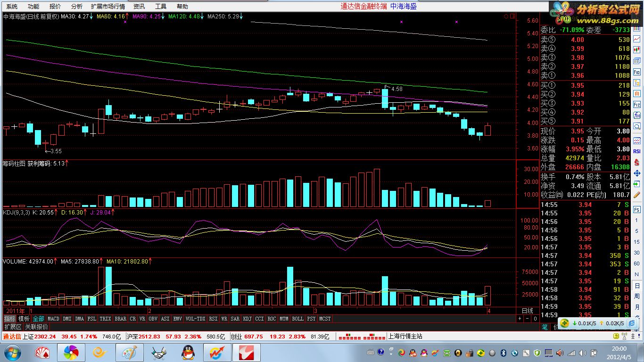Click the Fs time-share sidebar icon

pyautogui.click(x=637, y=209)
